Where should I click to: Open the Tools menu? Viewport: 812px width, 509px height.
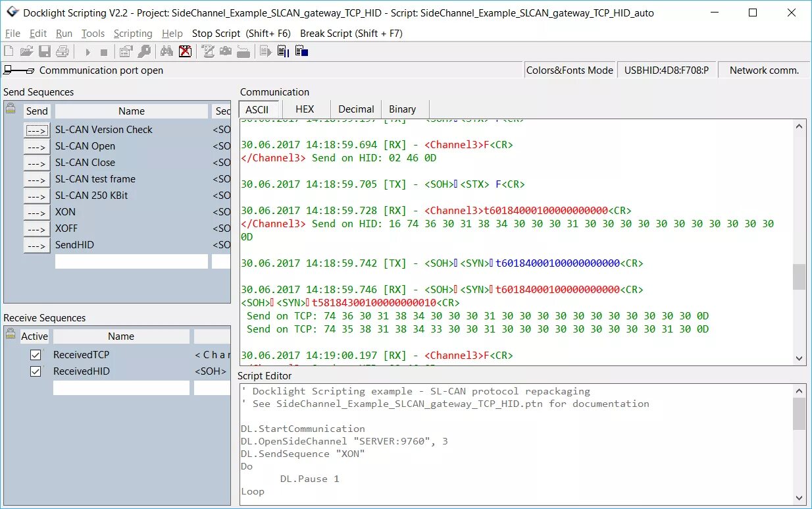click(93, 34)
